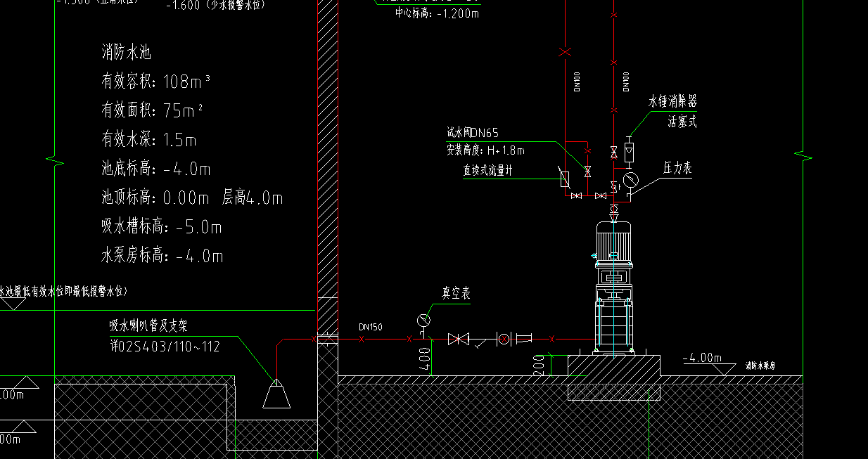Click the 吸水喇叭管及支架 annotation
Viewport: 868px width, 459px height.
pyautogui.click(x=149, y=326)
